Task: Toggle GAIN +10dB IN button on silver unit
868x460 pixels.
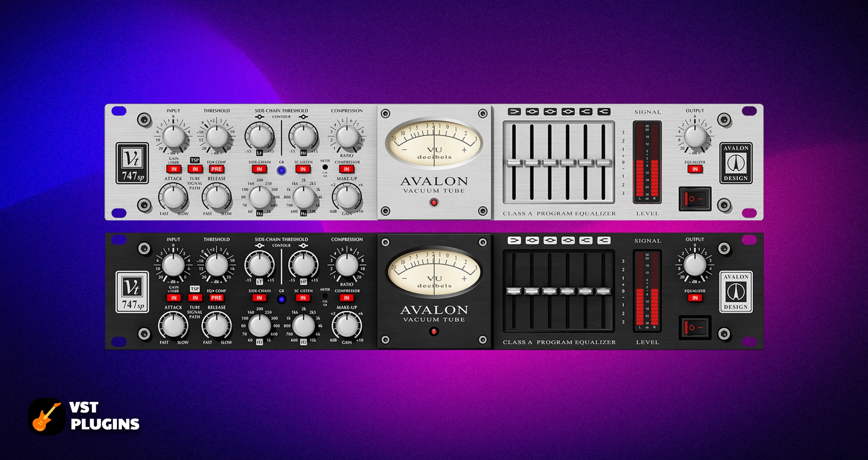Action: [174, 169]
